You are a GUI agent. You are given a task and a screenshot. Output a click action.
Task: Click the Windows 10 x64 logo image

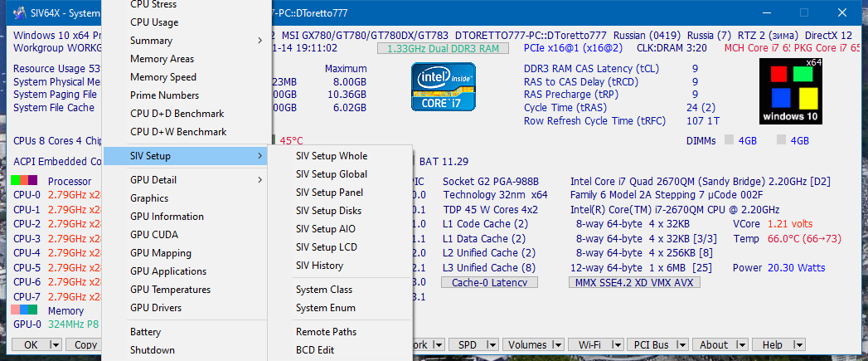(791, 91)
